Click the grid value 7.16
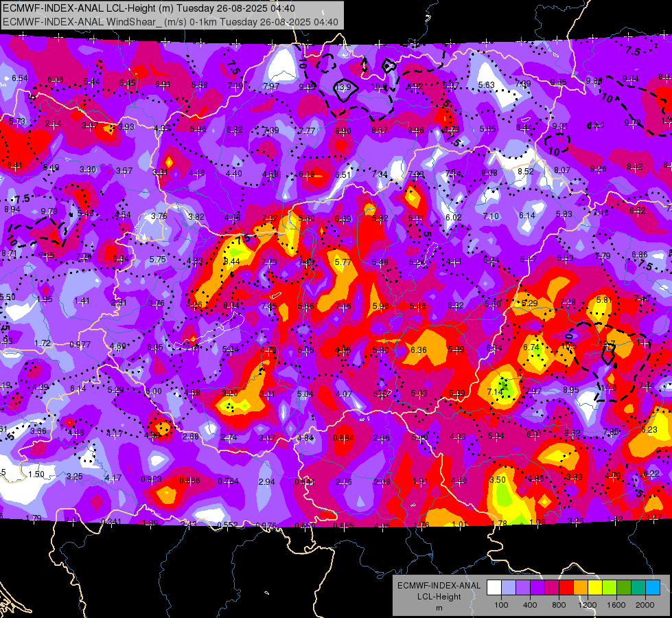The height and width of the screenshot is (618, 672). click(x=343, y=306)
